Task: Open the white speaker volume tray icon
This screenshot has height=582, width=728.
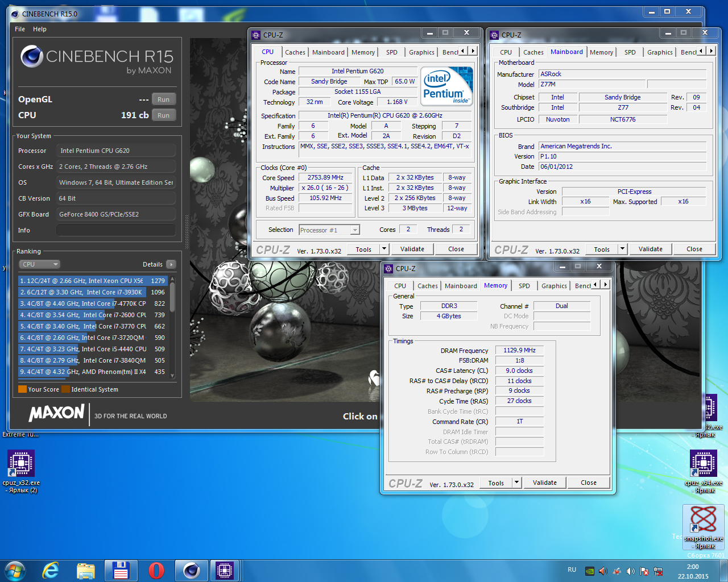Action: (x=630, y=571)
